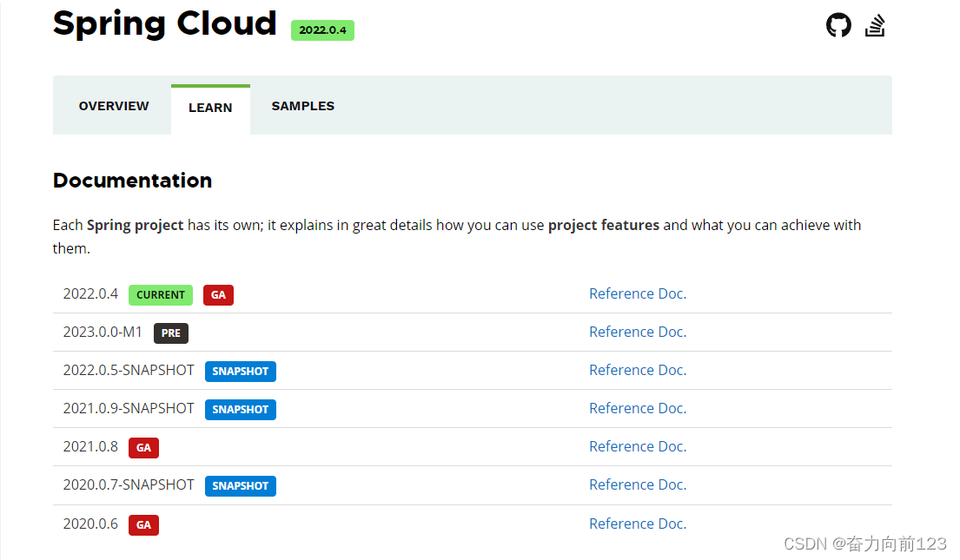Click SNAPSHOT badge next to 2021.0.9-SNAPSHOT
960x560 pixels.
(x=240, y=410)
